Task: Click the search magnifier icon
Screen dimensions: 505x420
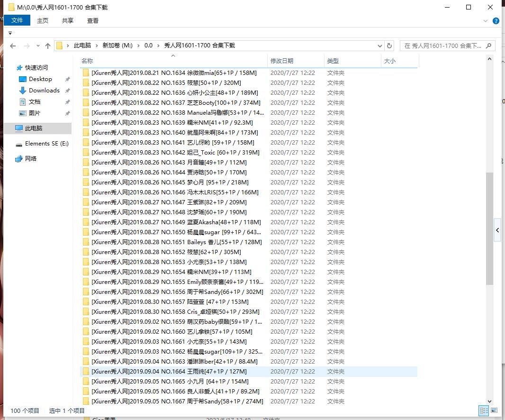Action: tap(488, 46)
